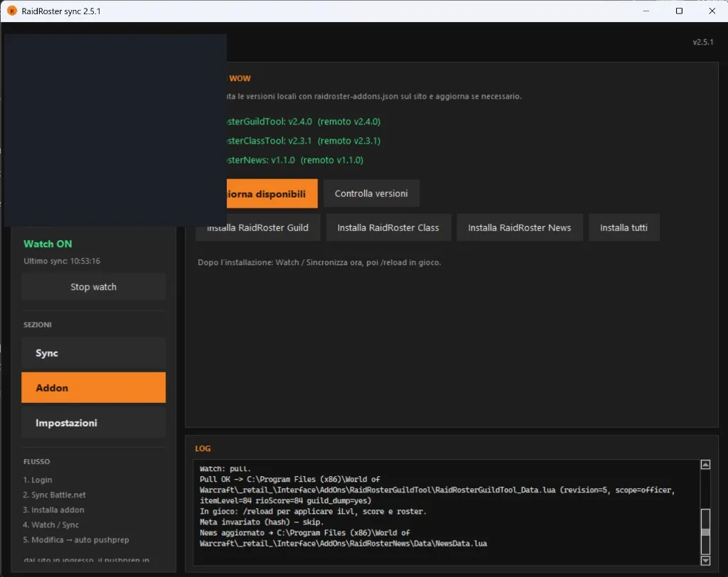The image size is (728, 577).
Task: Install RaidRoster Guild addon
Action: pos(257,227)
